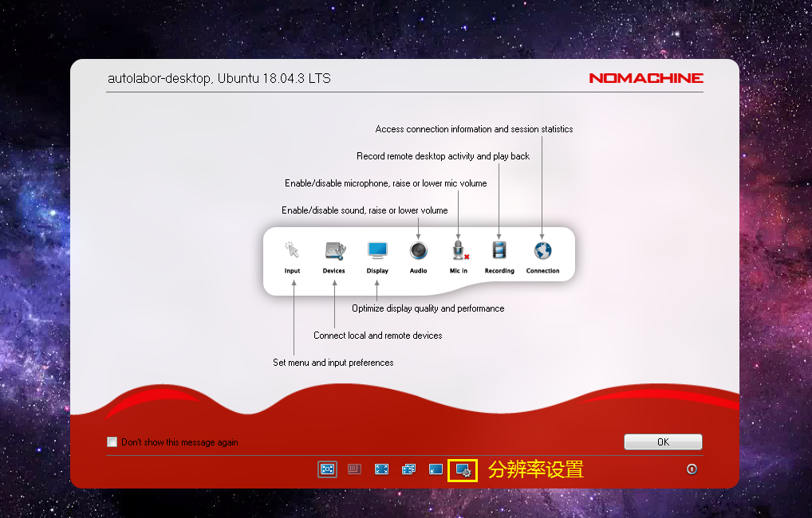Open the Recording film strip icon
Image resolution: width=812 pixels, height=518 pixels.
click(499, 251)
